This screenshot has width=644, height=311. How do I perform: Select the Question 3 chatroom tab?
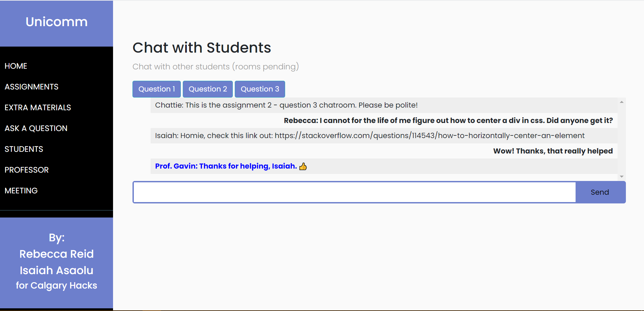260,89
